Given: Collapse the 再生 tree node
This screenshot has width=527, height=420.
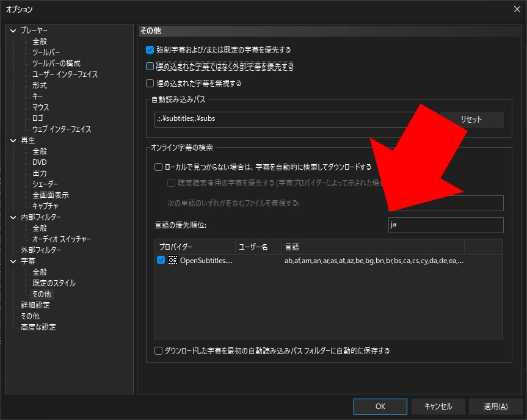Looking at the screenshot, I should 13,140.
